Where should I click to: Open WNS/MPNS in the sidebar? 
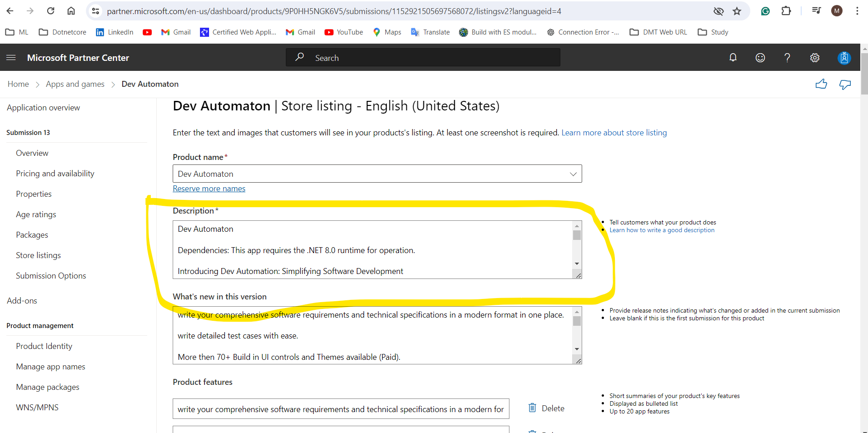click(x=37, y=408)
